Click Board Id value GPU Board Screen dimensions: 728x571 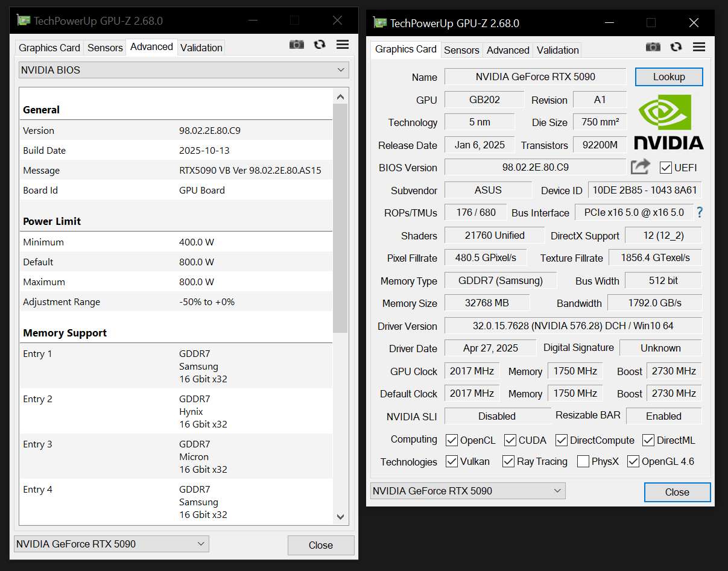tap(202, 190)
